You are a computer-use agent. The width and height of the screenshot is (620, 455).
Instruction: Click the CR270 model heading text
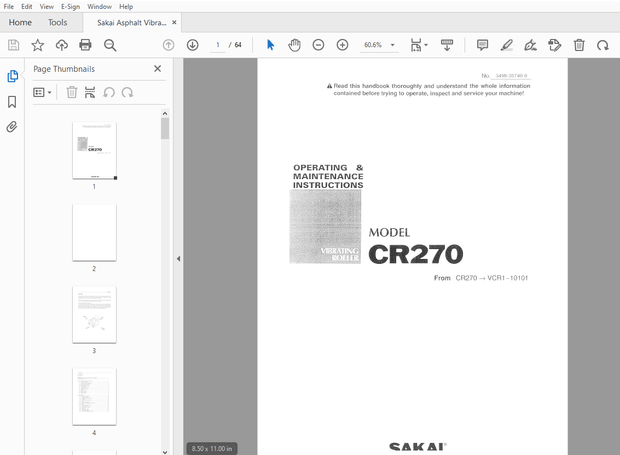pos(416,254)
